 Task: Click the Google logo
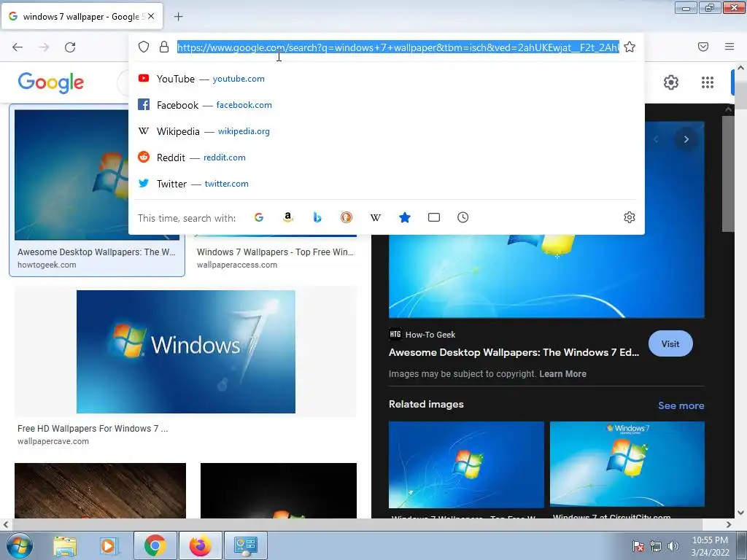[51, 82]
